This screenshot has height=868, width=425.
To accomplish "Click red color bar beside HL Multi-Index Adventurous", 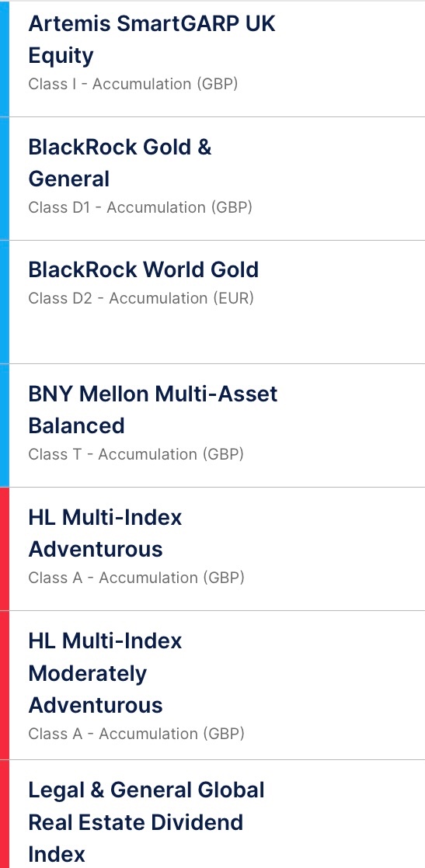I will [5, 549].
